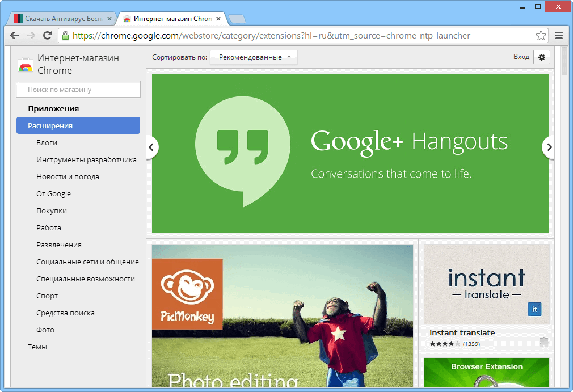Viewport: 573px width, 392px height.
Task: Click the blue 'it' badge on instant translate
Action: pyautogui.click(x=534, y=309)
